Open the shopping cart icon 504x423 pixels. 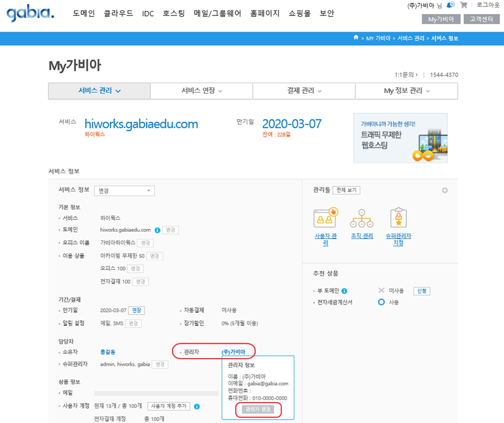coord(463,5)
